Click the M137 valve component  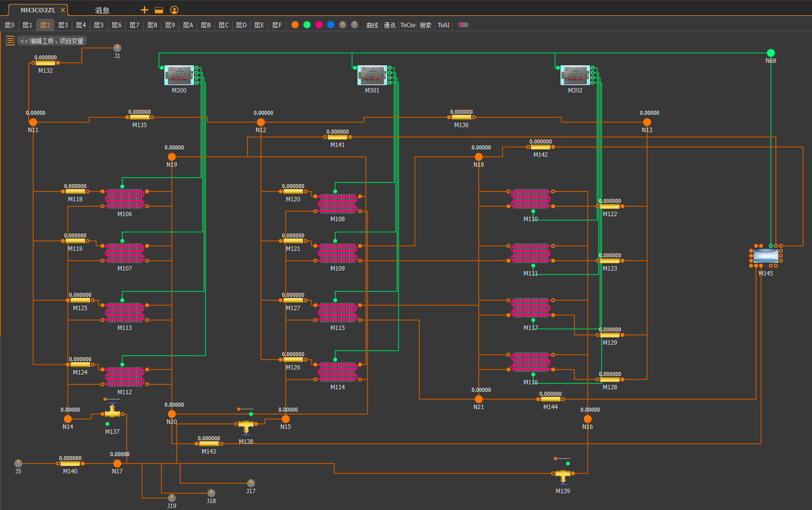pyautogui.click(x=112, y=413)
